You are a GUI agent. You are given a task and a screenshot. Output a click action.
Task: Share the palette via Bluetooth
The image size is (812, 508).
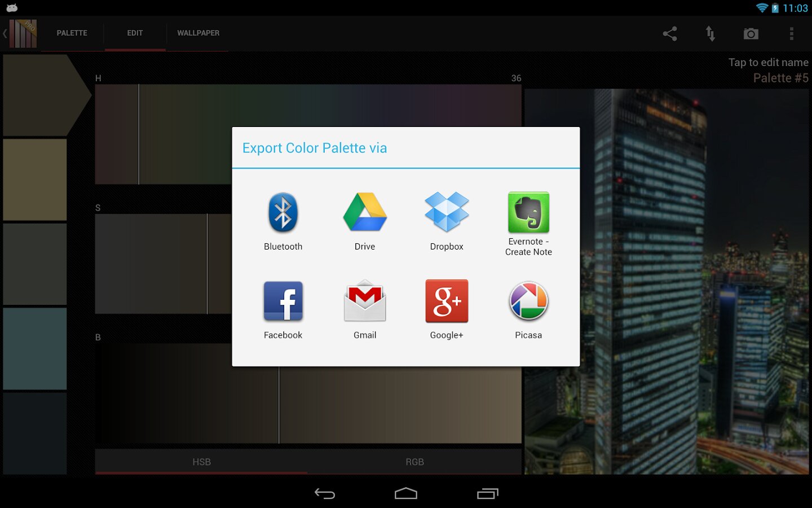click(283, 221)
